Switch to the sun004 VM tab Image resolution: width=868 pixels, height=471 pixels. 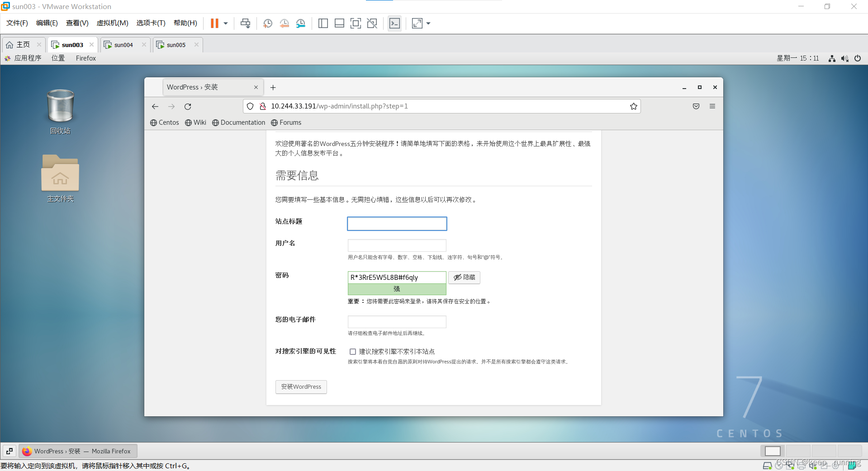tap(123, 45)
